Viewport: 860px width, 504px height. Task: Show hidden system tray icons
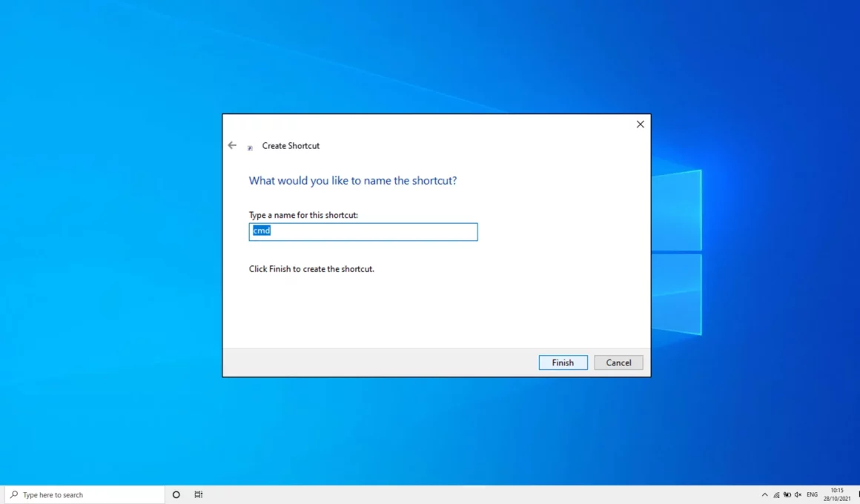click(x=764, y=494)
